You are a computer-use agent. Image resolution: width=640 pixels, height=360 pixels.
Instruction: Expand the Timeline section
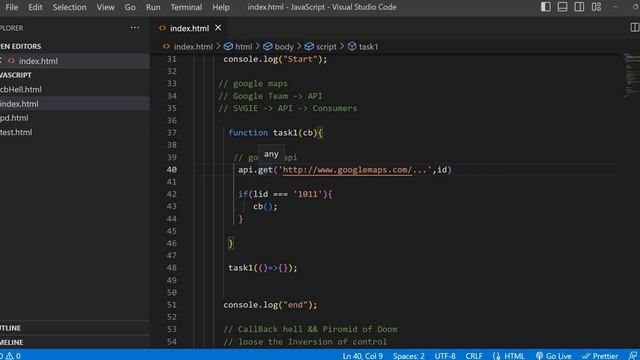point(75,342)
